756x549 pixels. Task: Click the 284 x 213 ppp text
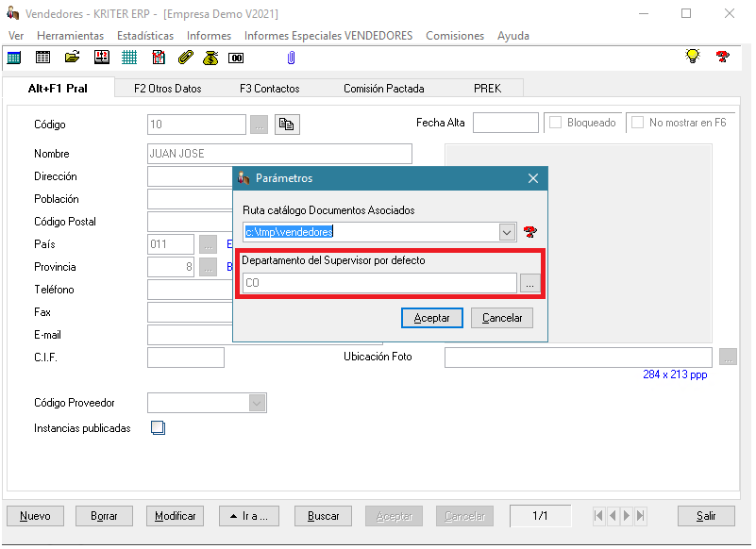click(675, 374)
